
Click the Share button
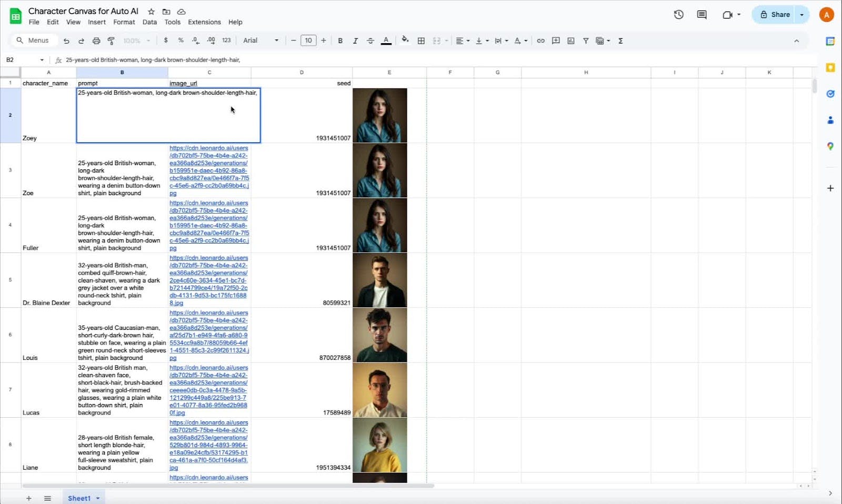point(775,15)
